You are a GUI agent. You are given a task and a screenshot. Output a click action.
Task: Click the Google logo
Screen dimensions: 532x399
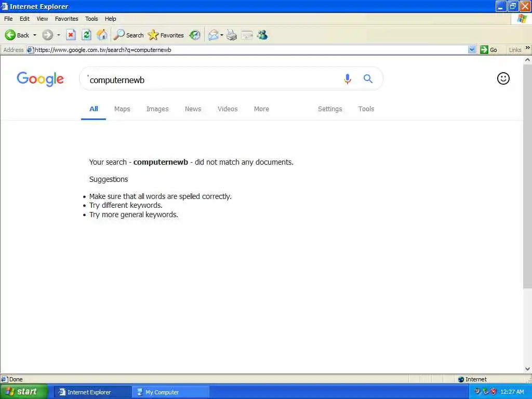pos(40,79)
